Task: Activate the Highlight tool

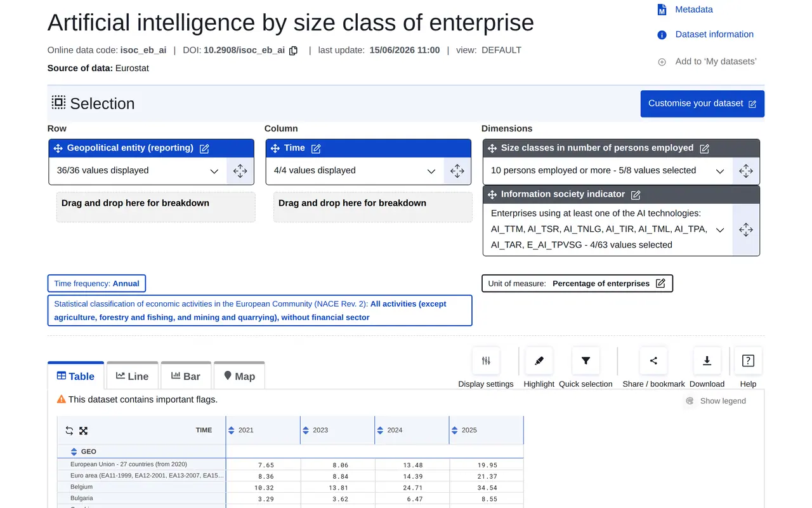Action: [x=539, y=361]
